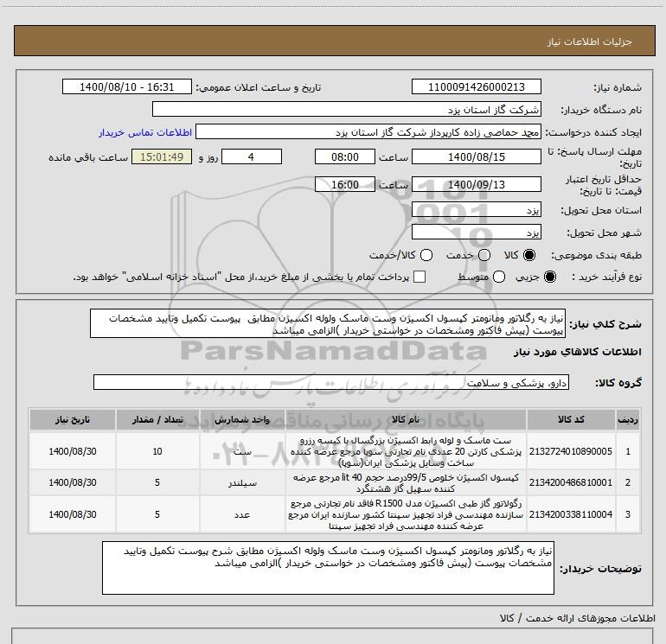The image size is (666, 644).
Task: Click the اطلاعات مجوزهای ارائه خدمت / کالا heading
Action: (577, 618)
